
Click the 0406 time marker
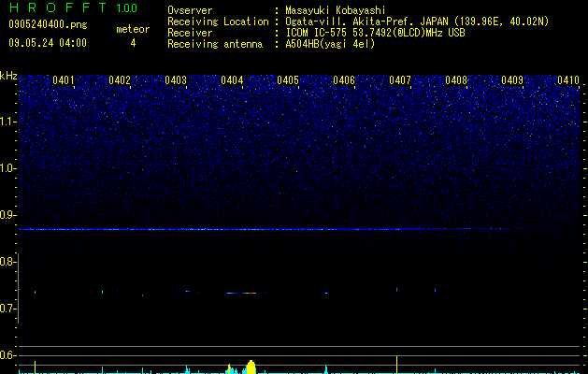pos(344,80)
